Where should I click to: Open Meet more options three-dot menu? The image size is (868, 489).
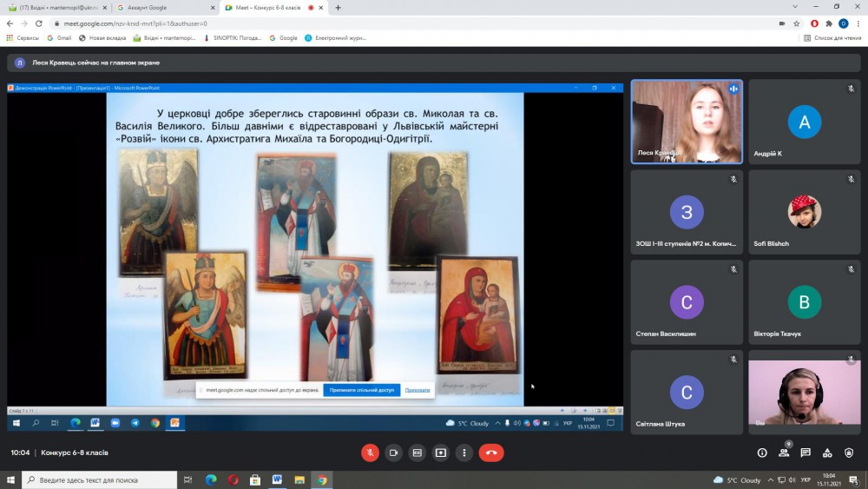point(464,453)
